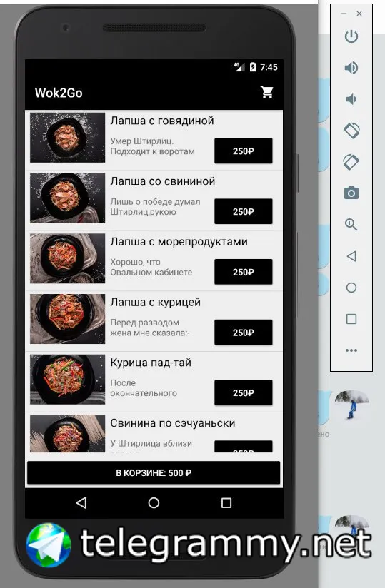Click the emulator sidebar home circle icon

pos(351,288)
